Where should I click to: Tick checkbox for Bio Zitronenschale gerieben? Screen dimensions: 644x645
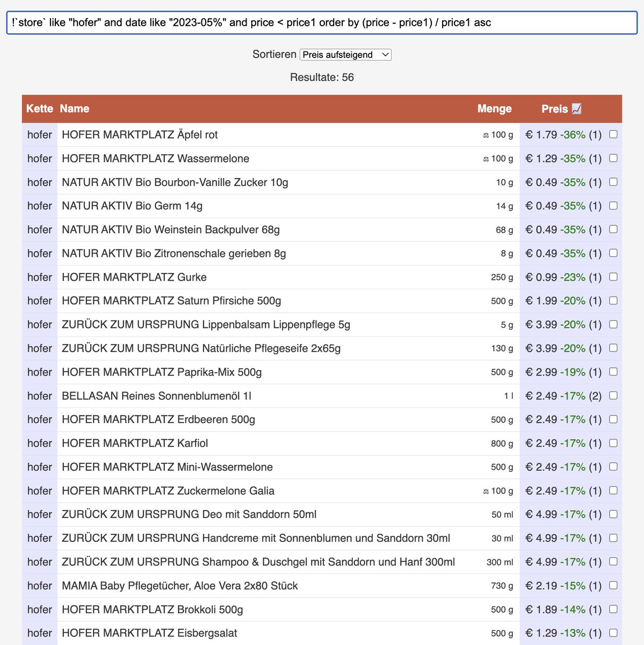613,253
